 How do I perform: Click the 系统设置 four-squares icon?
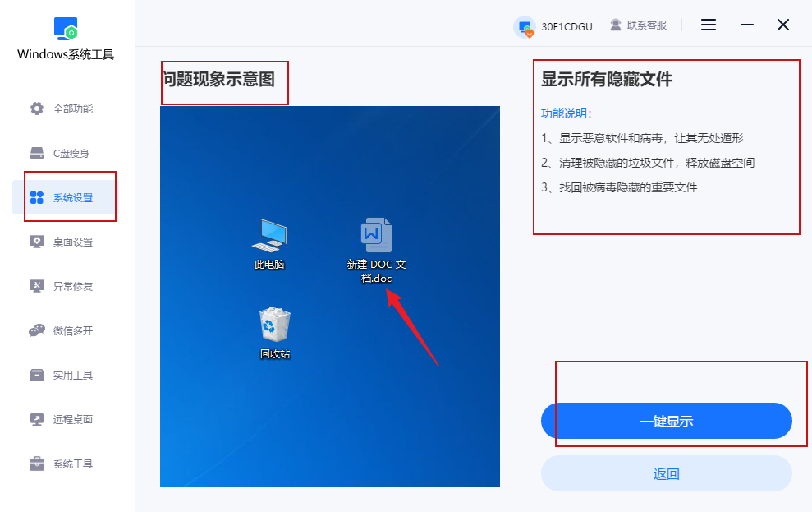pyautogui.click(x=37, y=197)
